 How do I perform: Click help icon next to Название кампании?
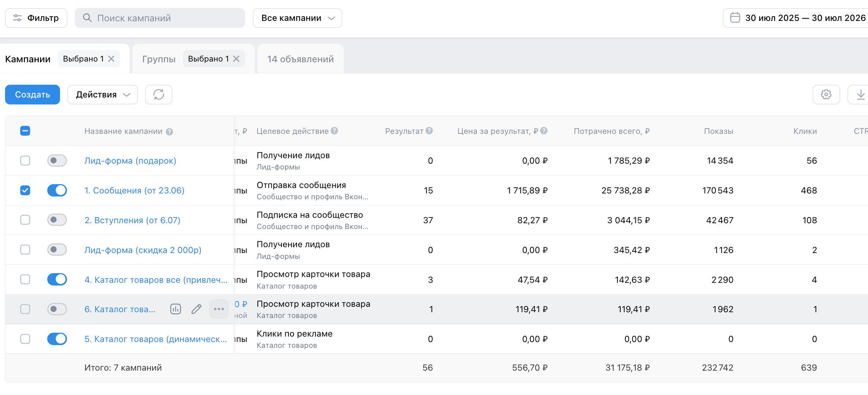point(169,132)
